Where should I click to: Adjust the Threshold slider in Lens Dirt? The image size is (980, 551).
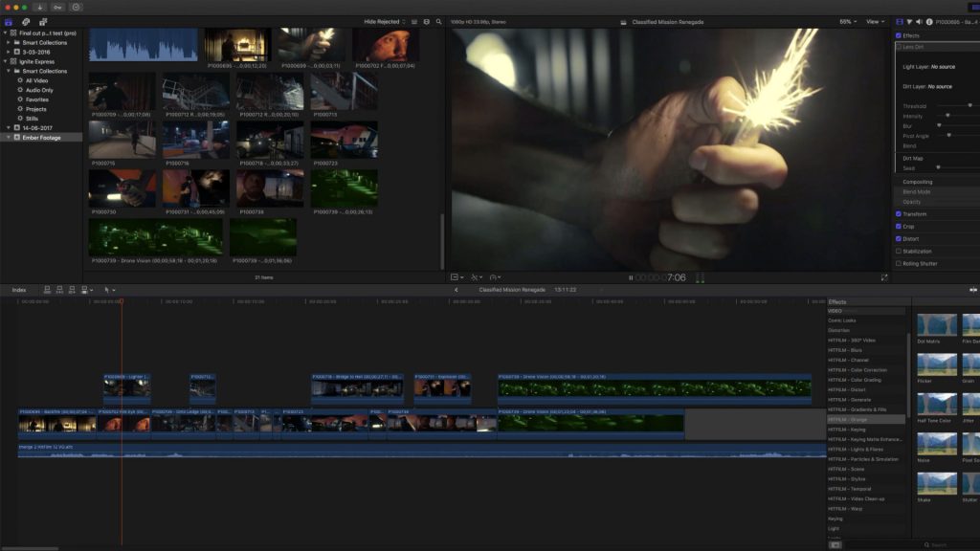(969, 105)
